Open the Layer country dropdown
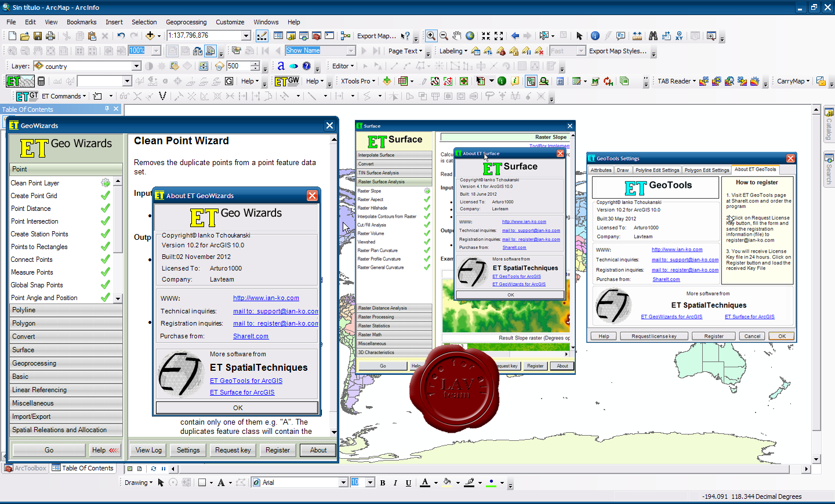 [136, 66]
